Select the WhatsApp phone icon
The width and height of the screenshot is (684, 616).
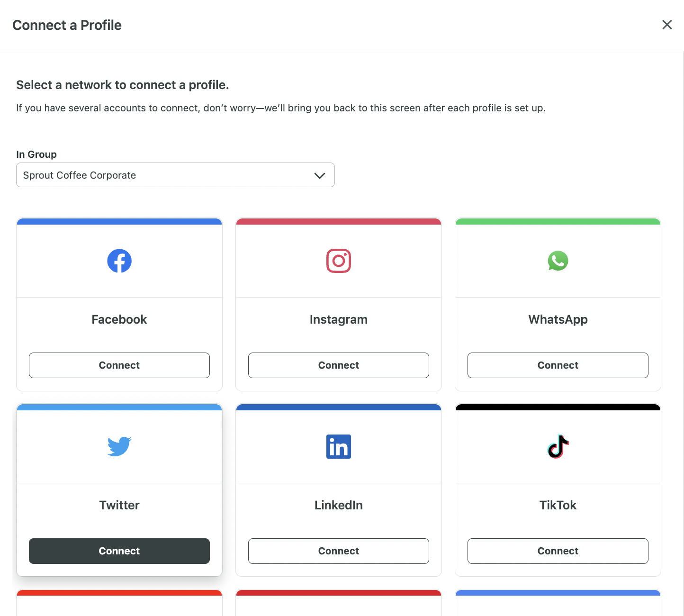pyautogui.click(x=558, y=261)
